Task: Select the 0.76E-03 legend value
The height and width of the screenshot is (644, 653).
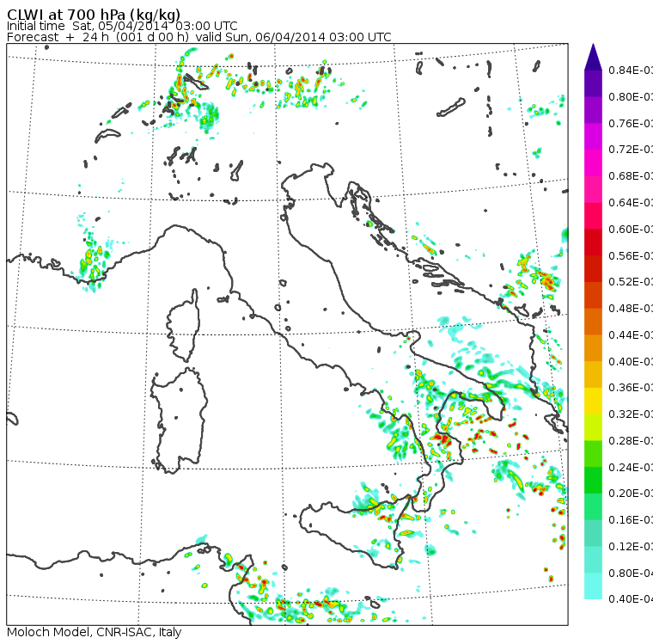Action: coord(631,123)
